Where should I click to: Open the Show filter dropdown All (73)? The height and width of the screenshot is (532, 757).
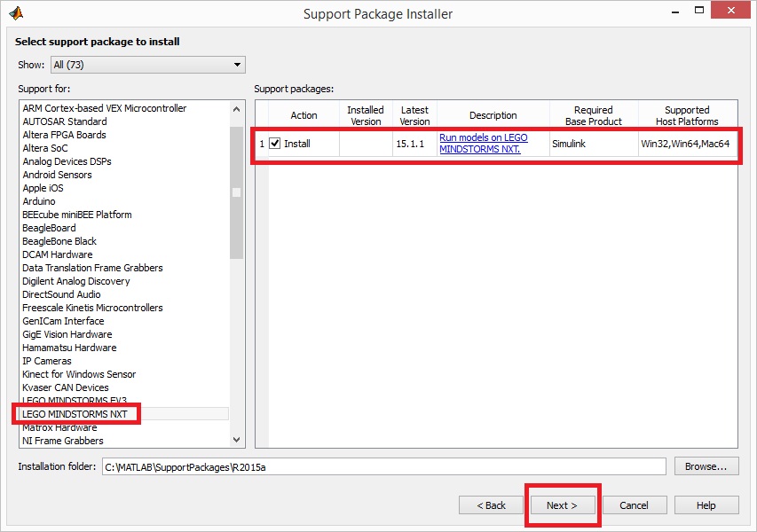(x=147, y=65)
